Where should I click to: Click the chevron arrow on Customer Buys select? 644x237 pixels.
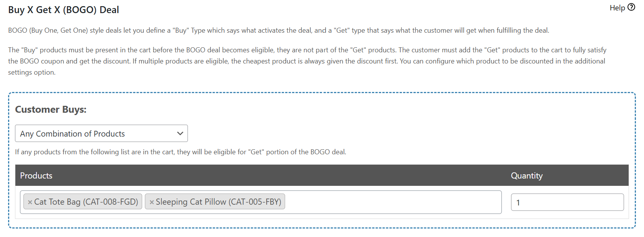click(x=180, y=134)
